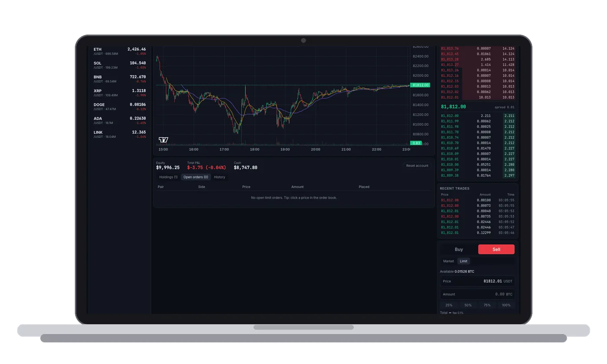Viewport: 607px width, 364px height.
Task: Open the History tab
Action: point(219,177)
